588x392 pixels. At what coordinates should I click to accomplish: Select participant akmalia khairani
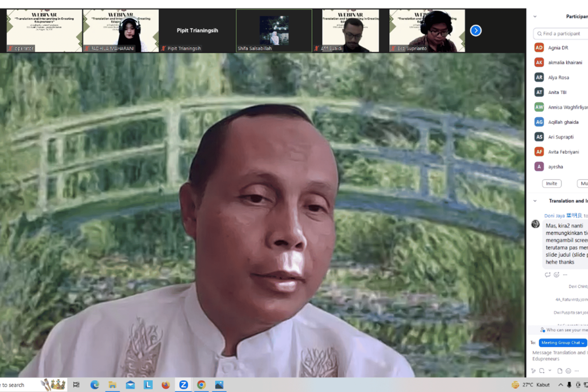560,62
